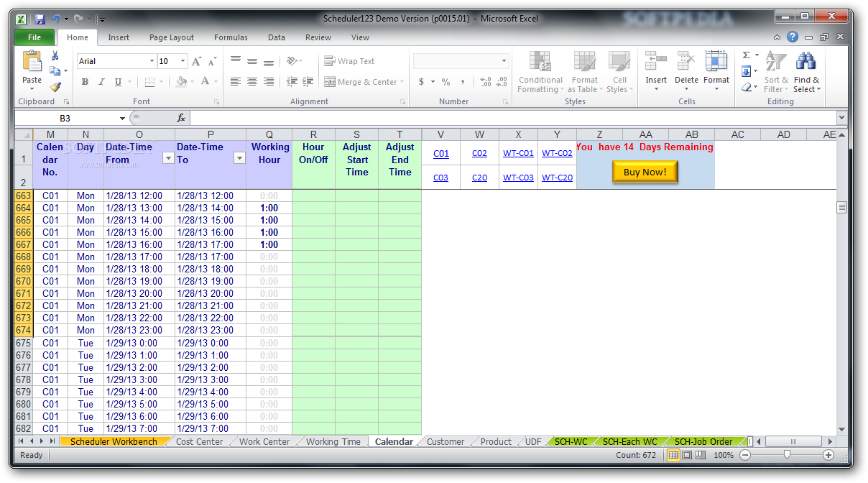
Task: Open the Scheduler Workbench sheet tab
Action: click(114, 441)
